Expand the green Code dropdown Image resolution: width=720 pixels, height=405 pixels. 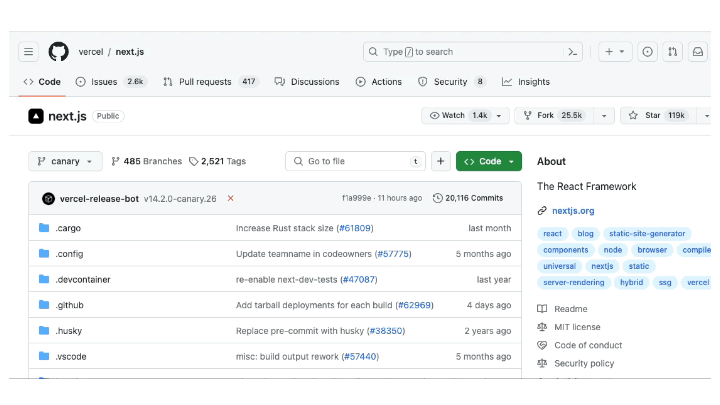[x=489, y=161]
